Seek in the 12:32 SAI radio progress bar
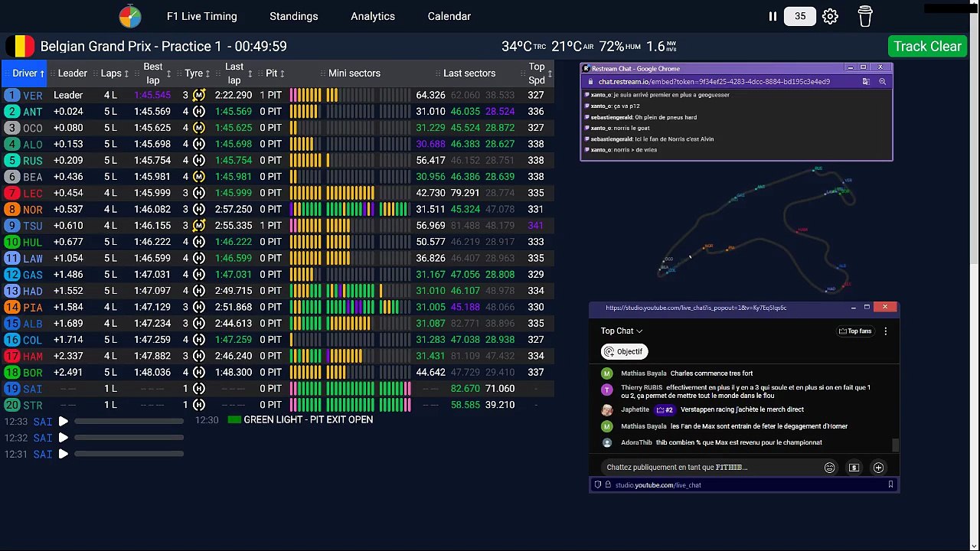 (x=129, y=438)
